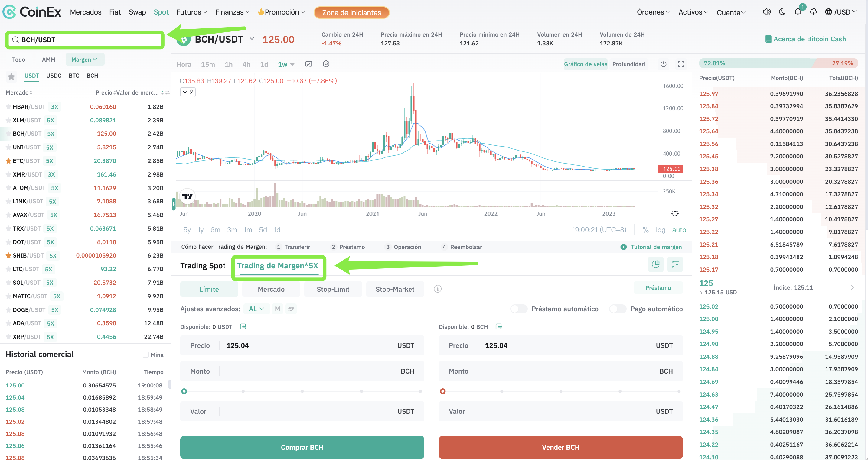Sort the market list by Precio

click(106, 92)
